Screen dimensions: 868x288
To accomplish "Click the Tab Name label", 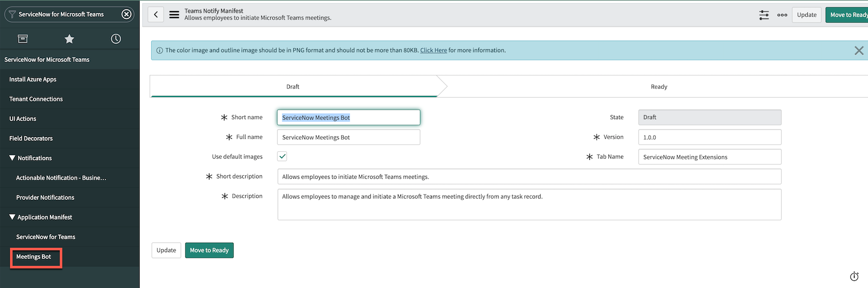I will [x=610, y=156].
